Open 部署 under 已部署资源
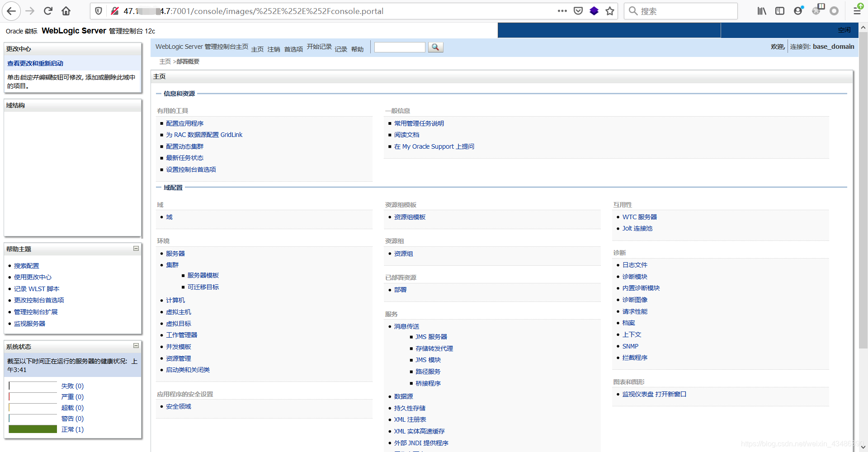 click(x=400, y=290)
